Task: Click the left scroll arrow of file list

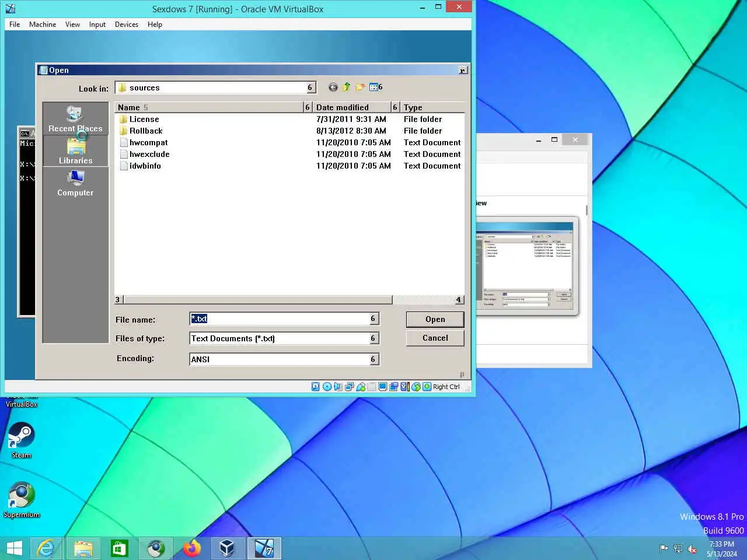Action: tap(118, 300)
